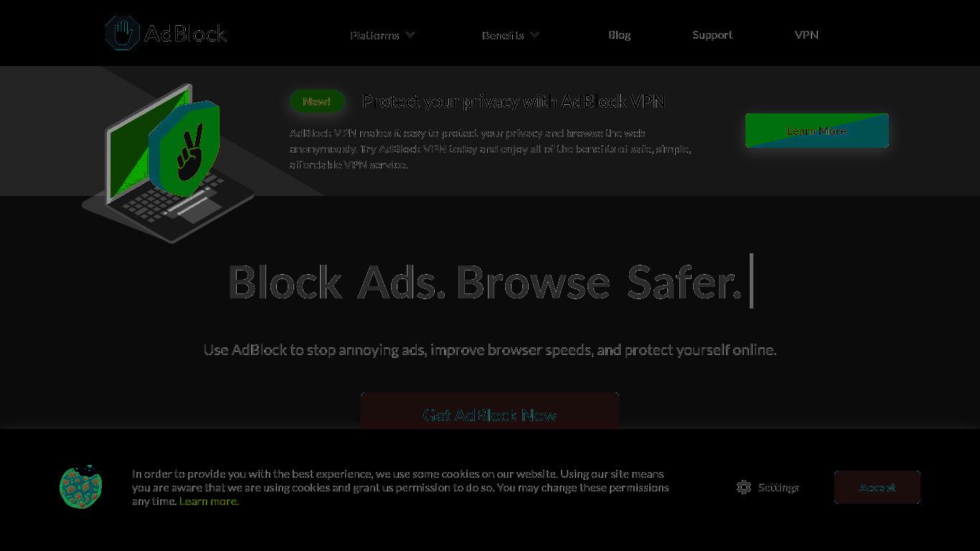Click the Learn More button
The width and height of the screenshot is (980, 551).
point(817,131)
